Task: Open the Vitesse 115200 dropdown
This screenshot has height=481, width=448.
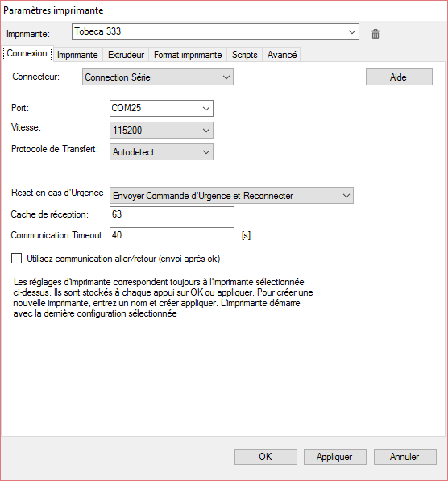Action: click(161, 131)
